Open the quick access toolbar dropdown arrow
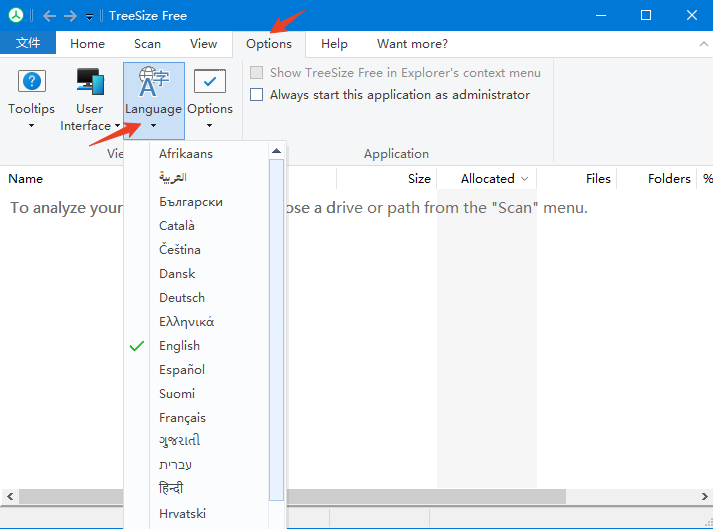 (89, 17)
